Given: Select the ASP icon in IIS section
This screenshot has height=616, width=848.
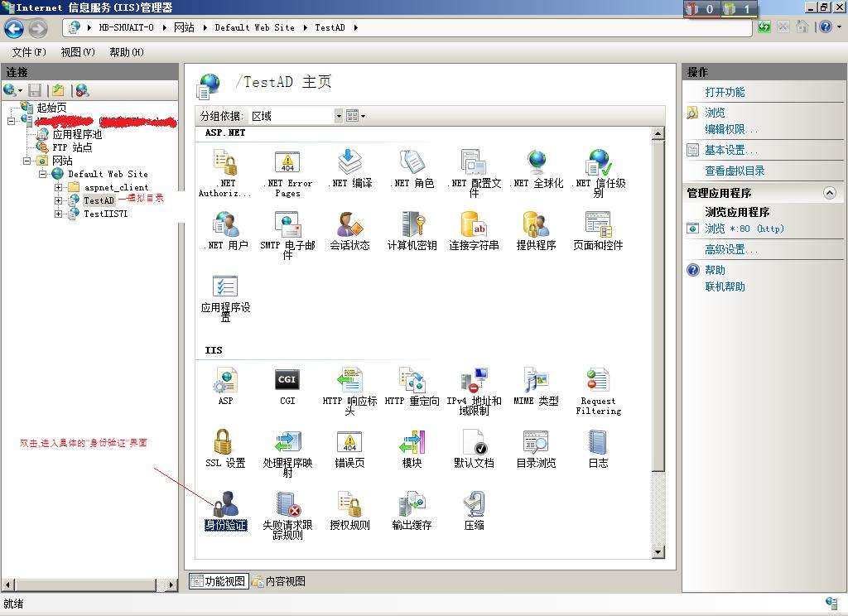Looking at the screenshot, I should [225, 386].
